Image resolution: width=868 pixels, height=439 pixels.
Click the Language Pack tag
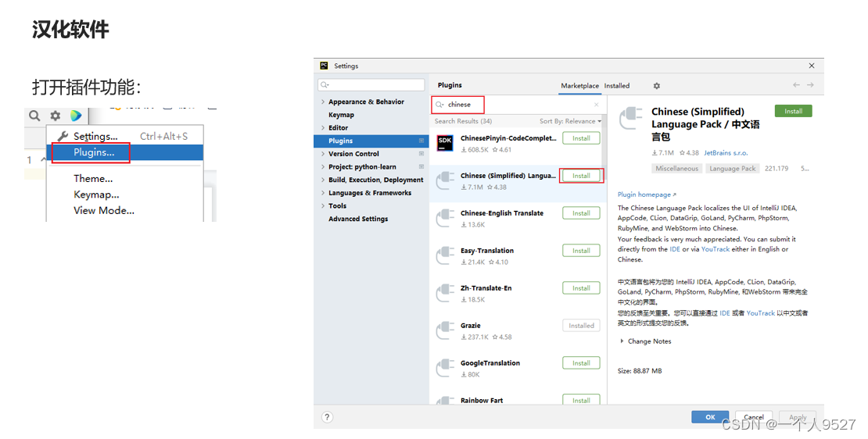pos(733,169)
